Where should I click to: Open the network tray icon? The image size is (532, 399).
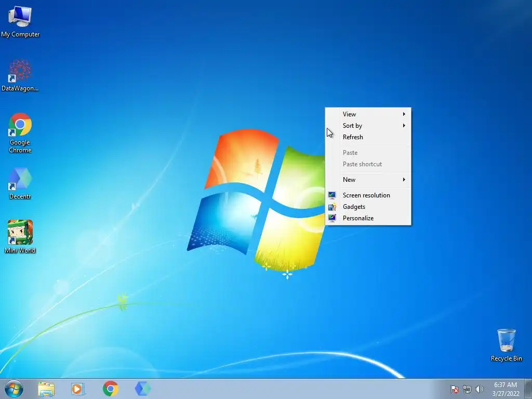tap(467, 389)
